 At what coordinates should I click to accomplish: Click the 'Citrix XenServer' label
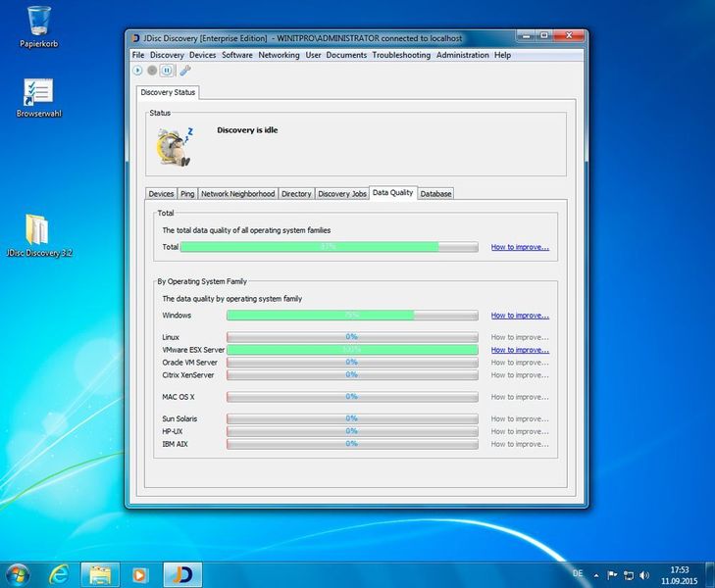(188, 375)
